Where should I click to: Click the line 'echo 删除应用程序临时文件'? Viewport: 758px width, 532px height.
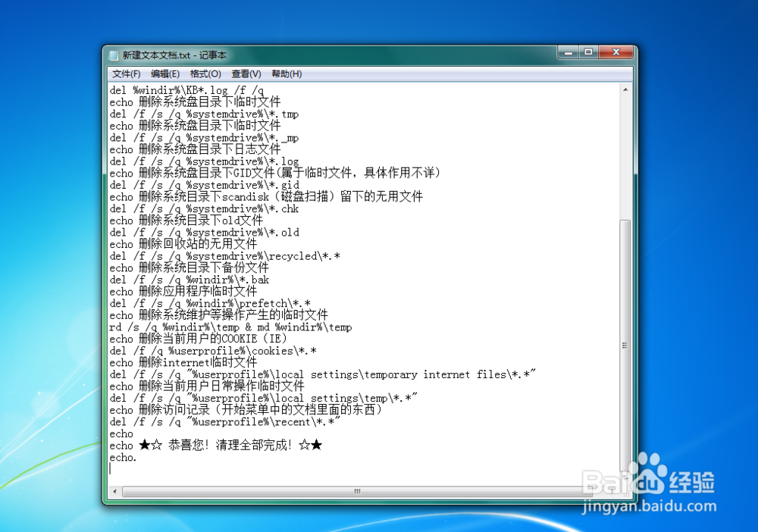coord(183,291)
